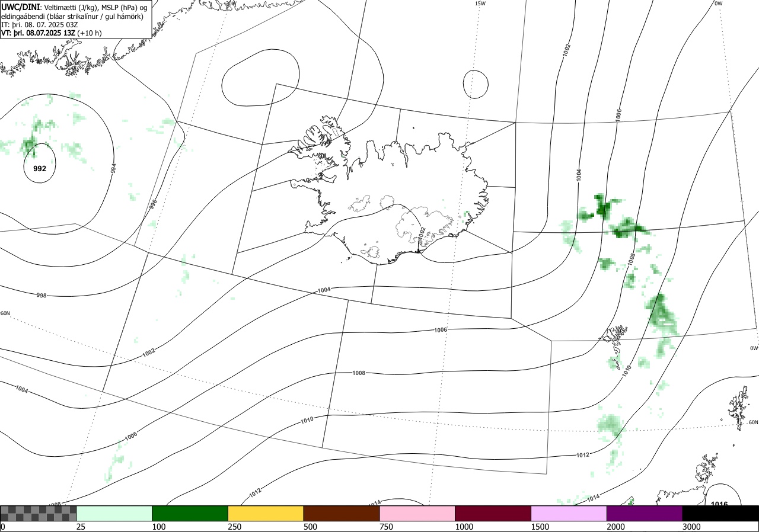Screen dimensions: 759x532
Task: Select the light green 25–100 legend swatch
Action: coord(114,513)
